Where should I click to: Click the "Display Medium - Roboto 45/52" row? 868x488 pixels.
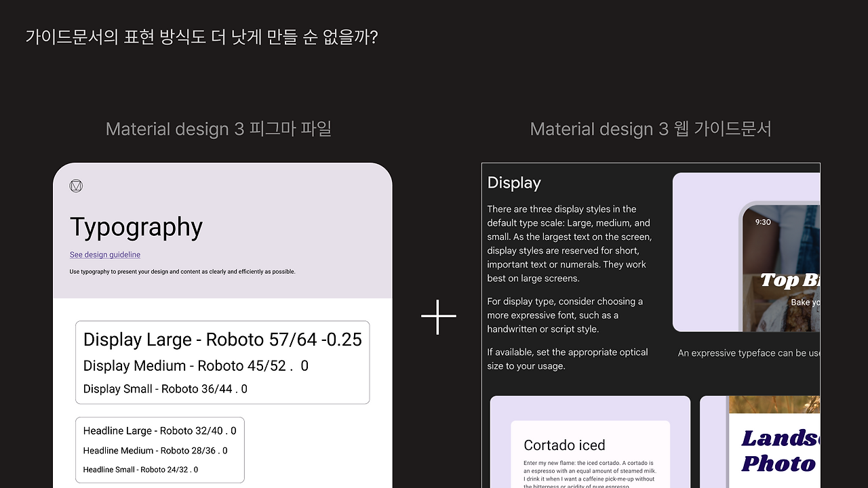coord(196,366)
